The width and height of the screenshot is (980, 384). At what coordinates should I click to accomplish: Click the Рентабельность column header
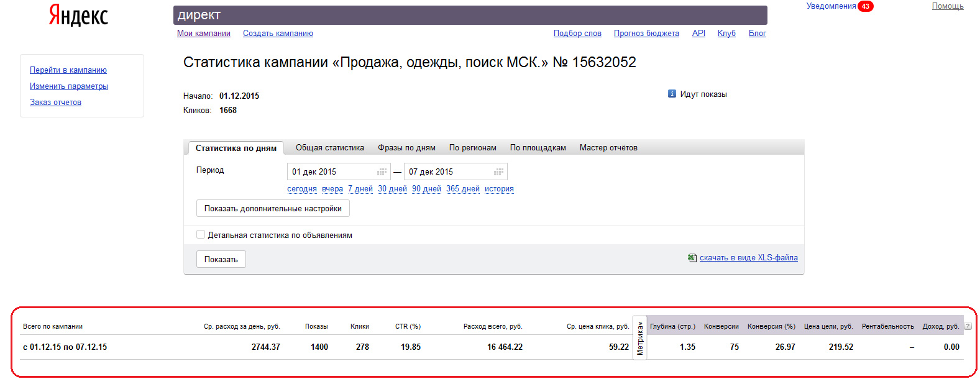click(x=888, y=326)
